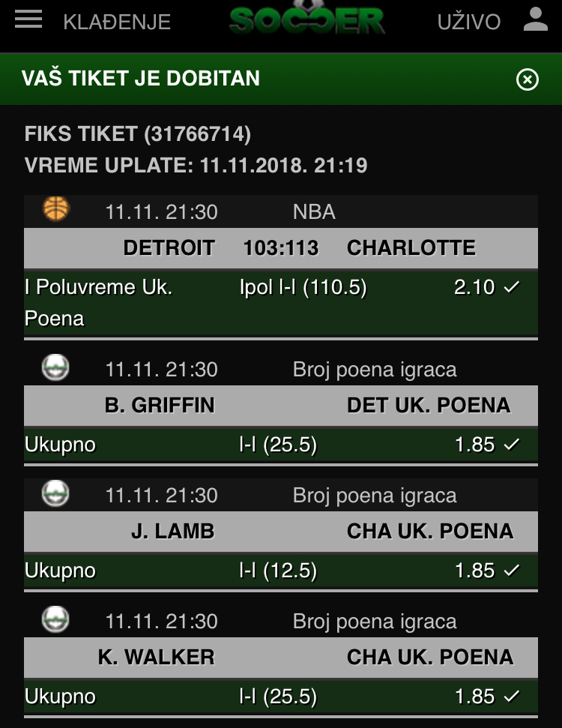Click the checkmark next to odds 2.10

[x=512, y=287]
